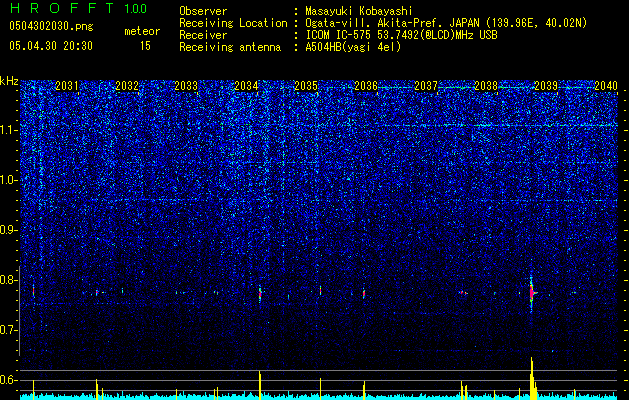Click the HROFFT 1.0.0 title text
Image resolution: width=629 pixels, height=400 pixels.
[78, 8]
